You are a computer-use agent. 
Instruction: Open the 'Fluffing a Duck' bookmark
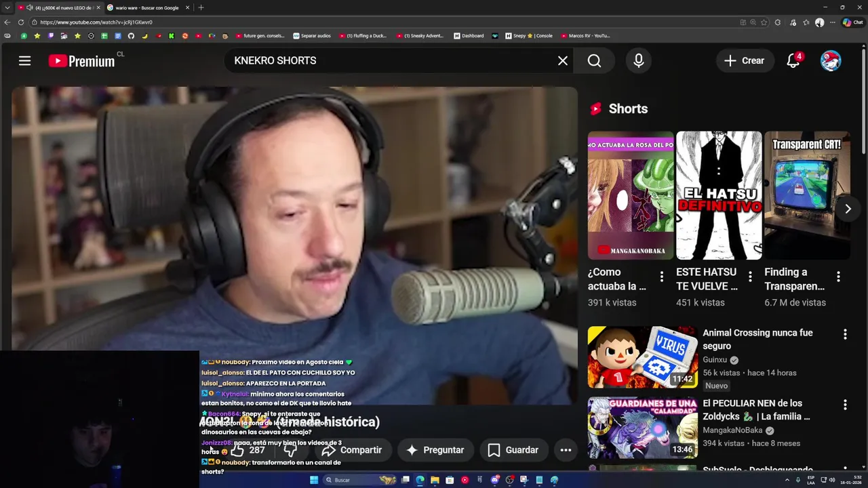pos(363,36)
